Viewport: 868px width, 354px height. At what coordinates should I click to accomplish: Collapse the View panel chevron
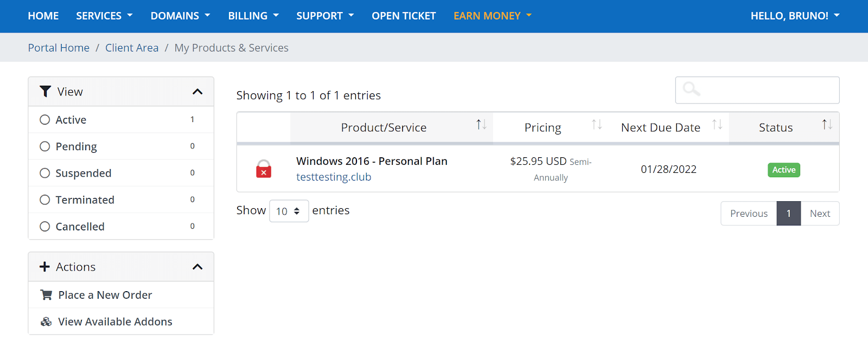(x=197, y=92)
